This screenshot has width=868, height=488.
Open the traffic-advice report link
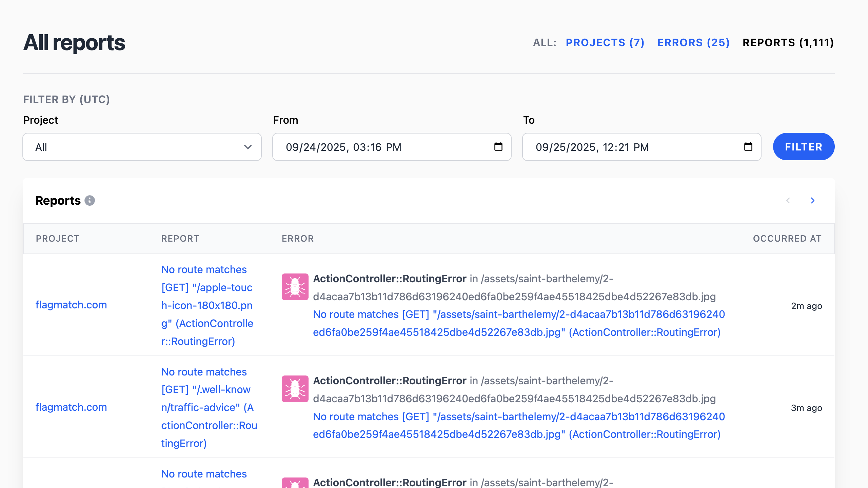click(209, 408)
